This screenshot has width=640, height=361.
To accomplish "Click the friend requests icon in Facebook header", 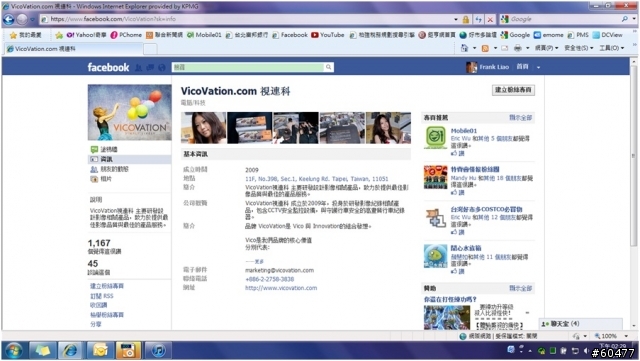I will click(138, 68).
